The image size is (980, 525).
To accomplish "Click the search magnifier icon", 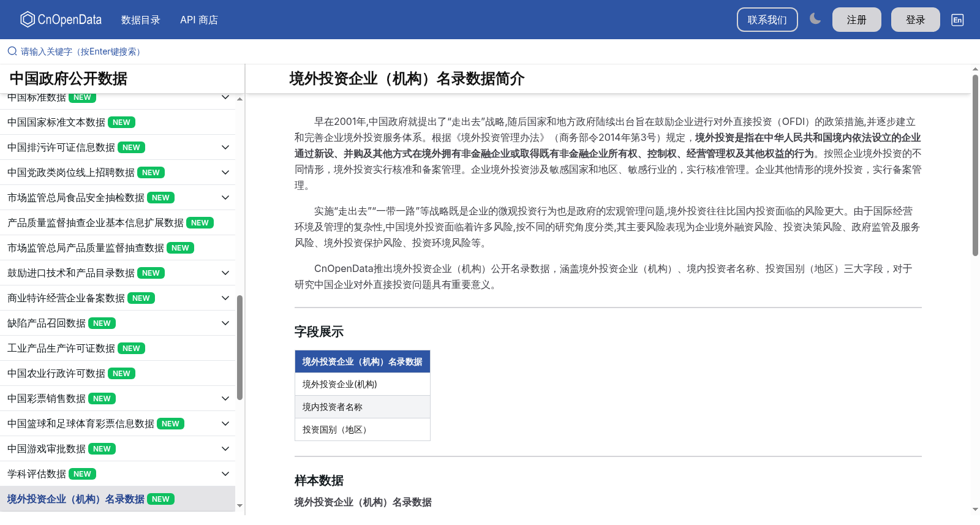I will click(12, 51).
